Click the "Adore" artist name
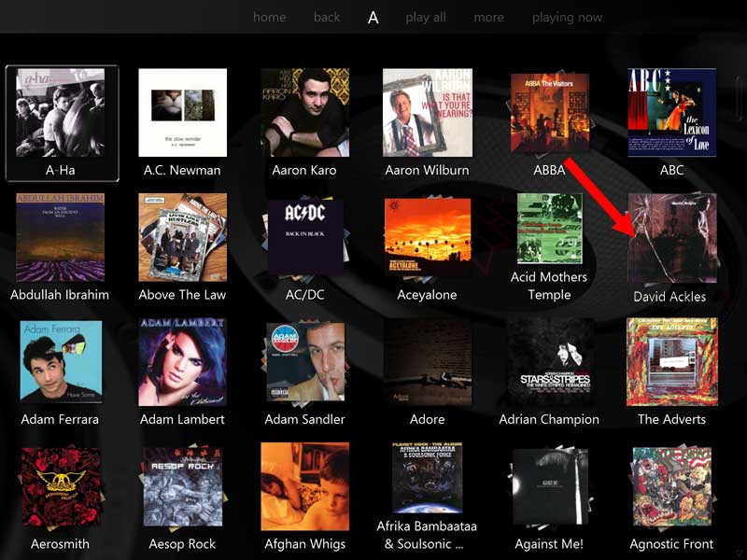The width and height of the screenshot is (747, 560). [x=428, y=419]
